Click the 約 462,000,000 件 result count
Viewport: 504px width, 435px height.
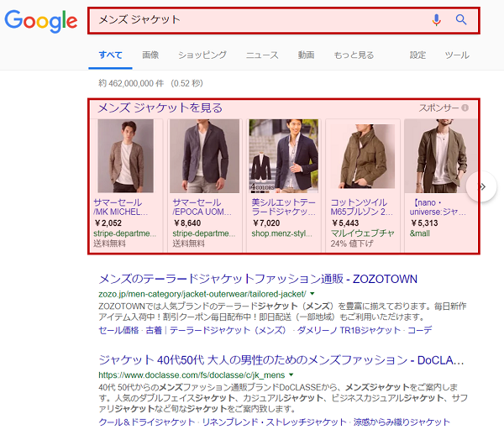[131, 83]
